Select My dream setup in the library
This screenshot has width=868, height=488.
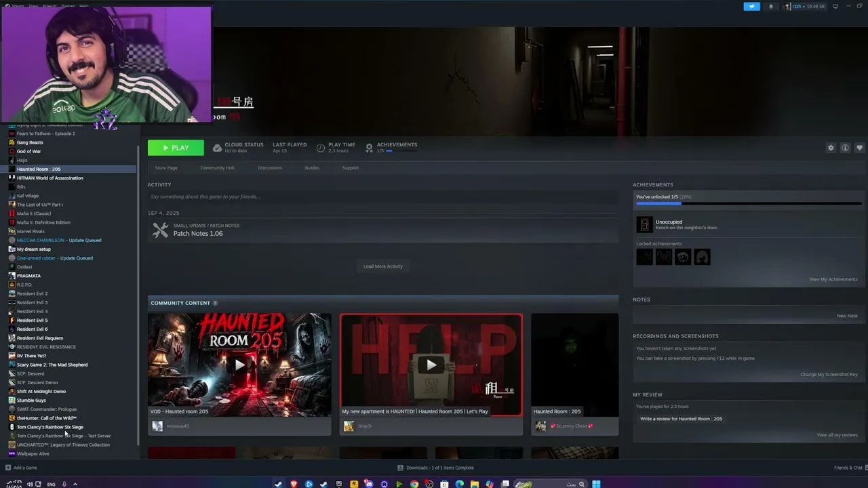click(33, 249)
